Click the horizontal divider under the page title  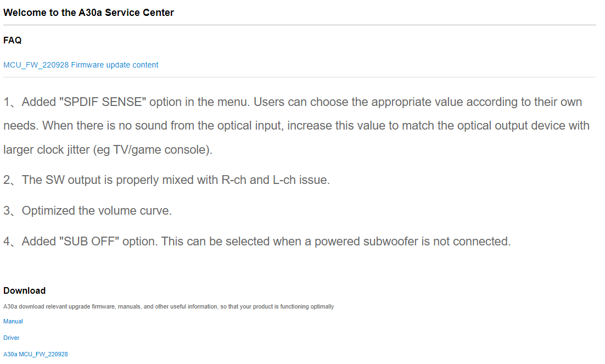[x=299, y=25]
